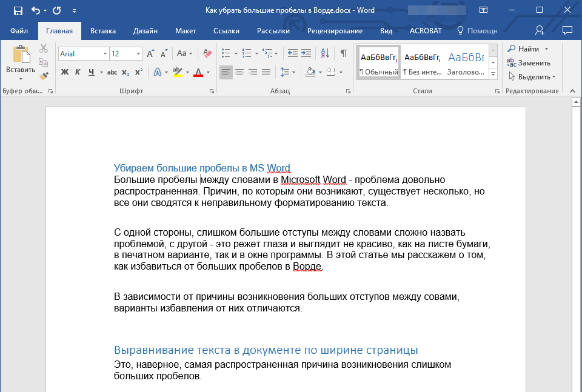The width and height of the screenshot is (582, 392).
Task: Apply the yellow text highlight color
Action: 177,72
